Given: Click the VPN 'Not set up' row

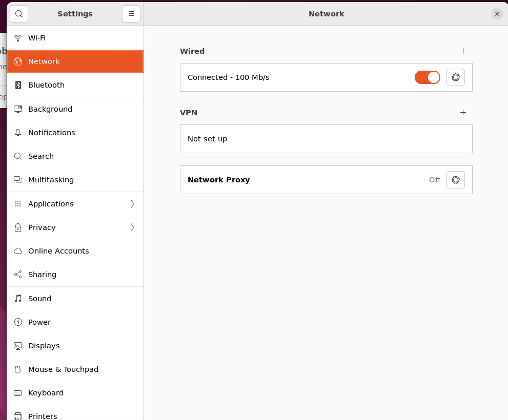Looking at the screenshot, I should pos(326,139).
